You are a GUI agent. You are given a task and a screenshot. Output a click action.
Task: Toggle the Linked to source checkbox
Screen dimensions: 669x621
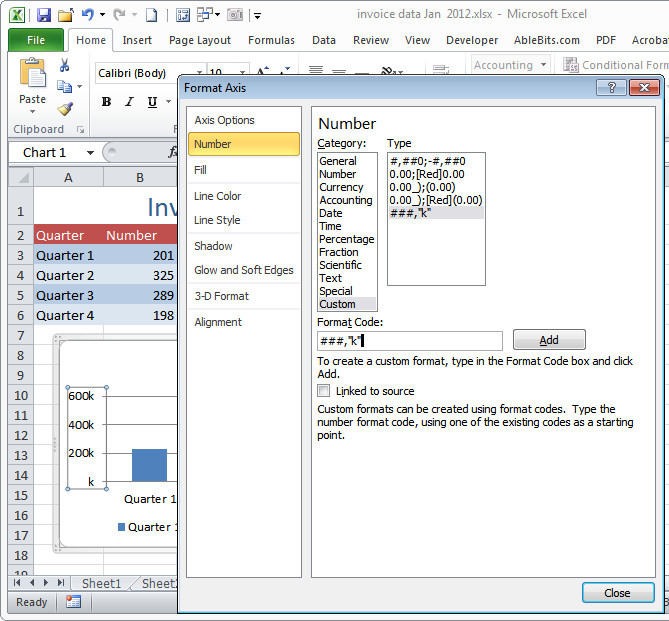323,391
